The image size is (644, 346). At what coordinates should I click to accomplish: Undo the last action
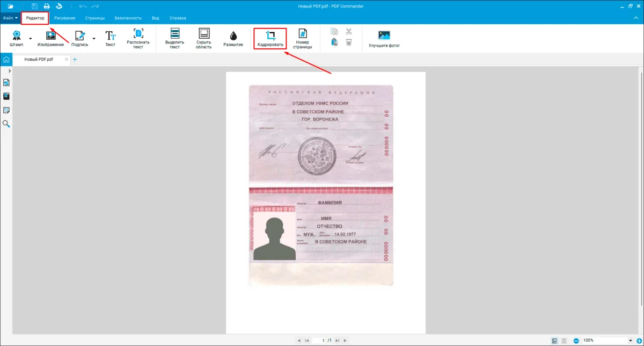[x=82, y=6]
